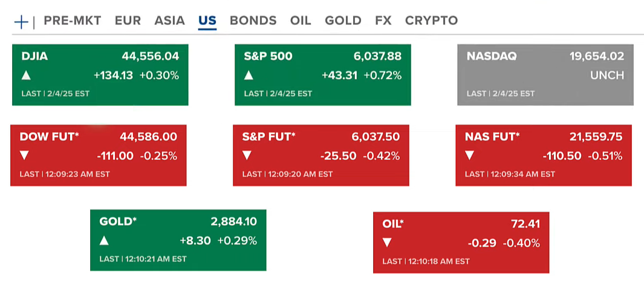This screenshot has height=284, width=644.
Task: Open the S&P 500 quote link
Action: tap(268, 56)
